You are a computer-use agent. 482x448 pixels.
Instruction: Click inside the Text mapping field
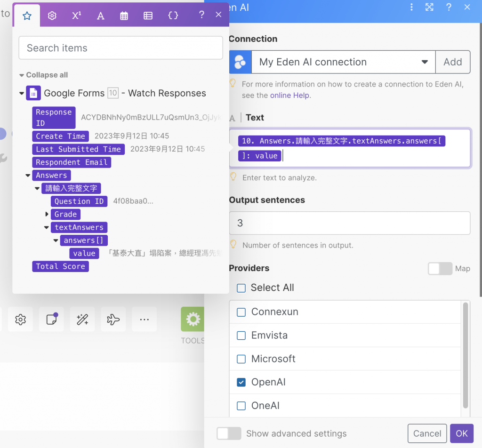click(x=350, y=148)
